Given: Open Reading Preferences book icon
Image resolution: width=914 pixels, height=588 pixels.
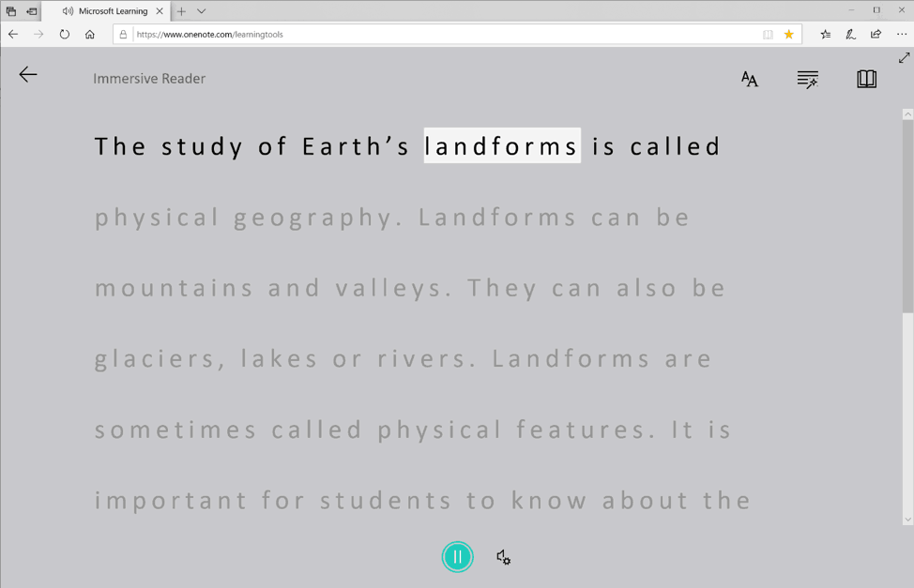Looking at the screenshot, I should point(866,79).
